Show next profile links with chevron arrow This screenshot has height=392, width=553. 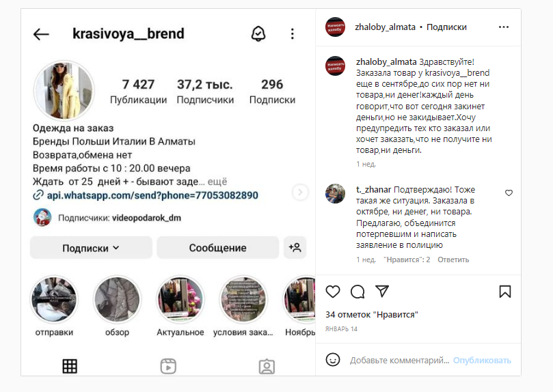click(x=300, y=193)
